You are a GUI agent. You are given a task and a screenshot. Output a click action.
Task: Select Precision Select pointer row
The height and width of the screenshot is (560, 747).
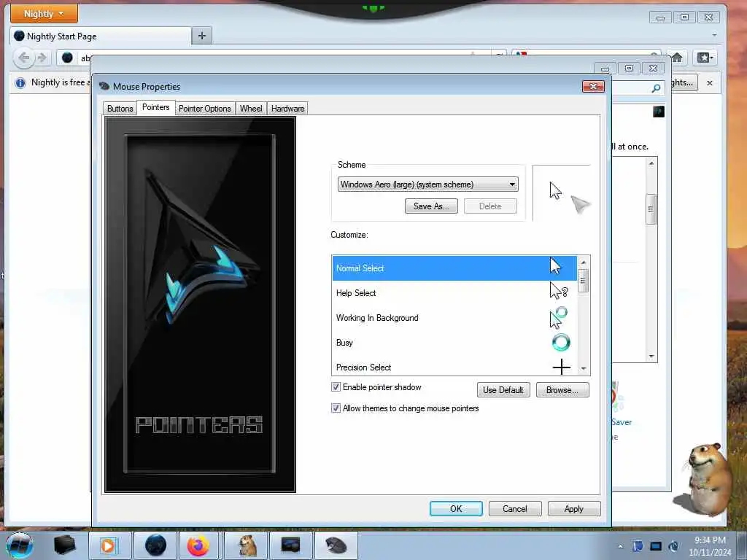(454, 367)
